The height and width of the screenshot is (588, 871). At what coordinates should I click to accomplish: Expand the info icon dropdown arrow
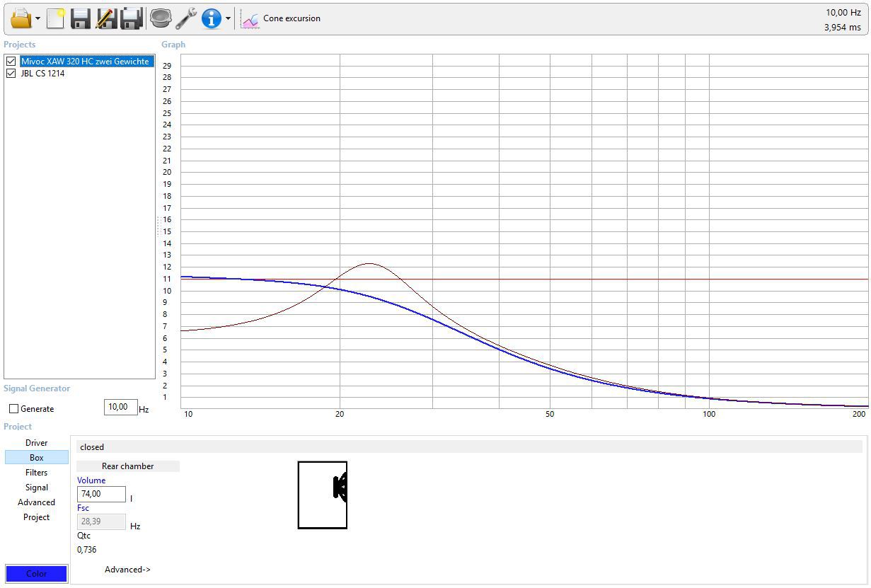[228, 19]
